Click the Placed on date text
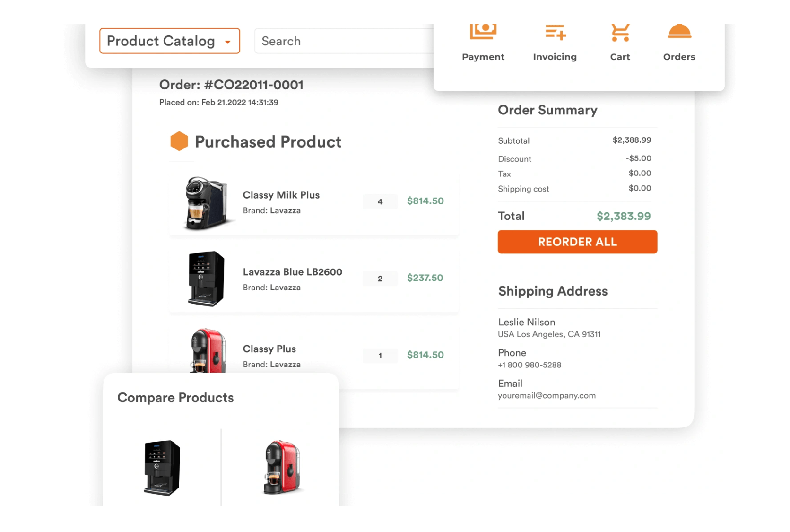The image size is (790, 532). point(219,102)
